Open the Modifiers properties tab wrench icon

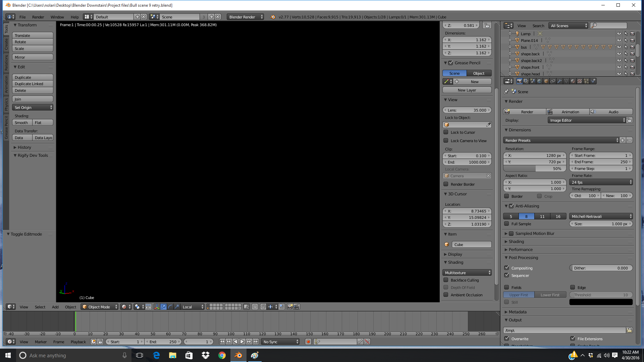click(x=559, y=81)
